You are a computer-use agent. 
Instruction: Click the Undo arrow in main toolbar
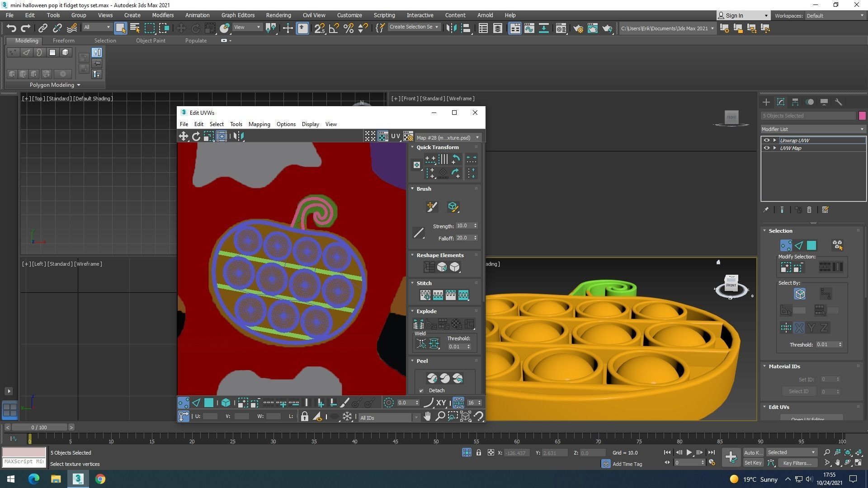[x=11, y=28]
